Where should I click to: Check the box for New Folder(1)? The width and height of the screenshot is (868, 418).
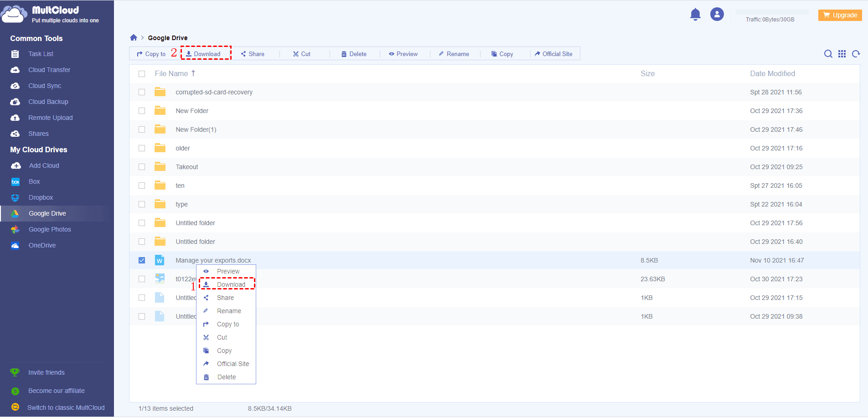pos(142,129)
